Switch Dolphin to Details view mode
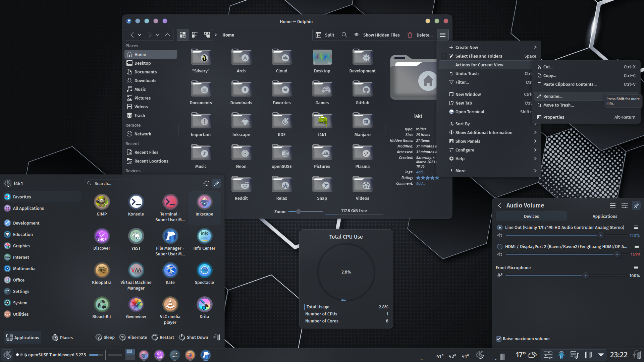 click(x=207, y=35)
